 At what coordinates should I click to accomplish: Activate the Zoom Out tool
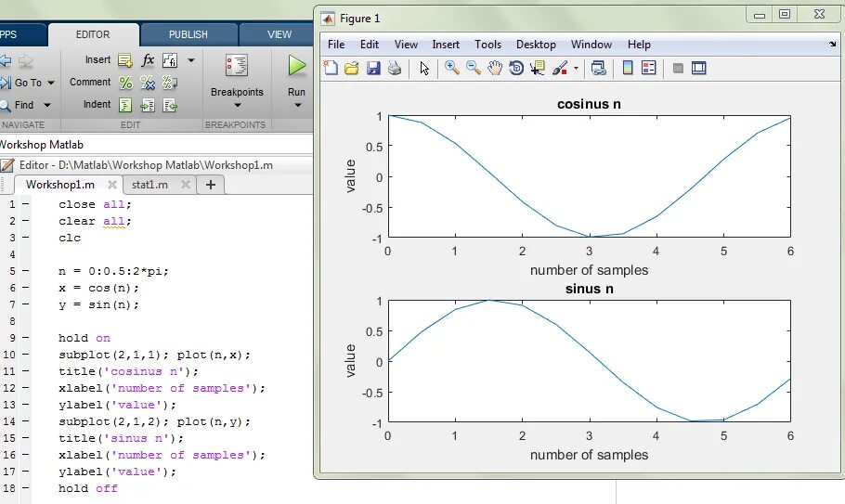(x=474, y=68)
